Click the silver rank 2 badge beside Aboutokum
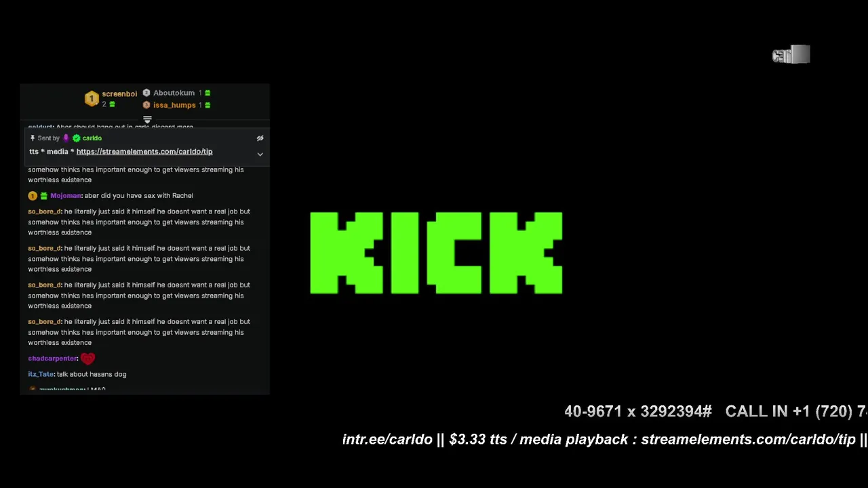Image resolution: width=868 pixels, height=488 pixels. (146, 93)
